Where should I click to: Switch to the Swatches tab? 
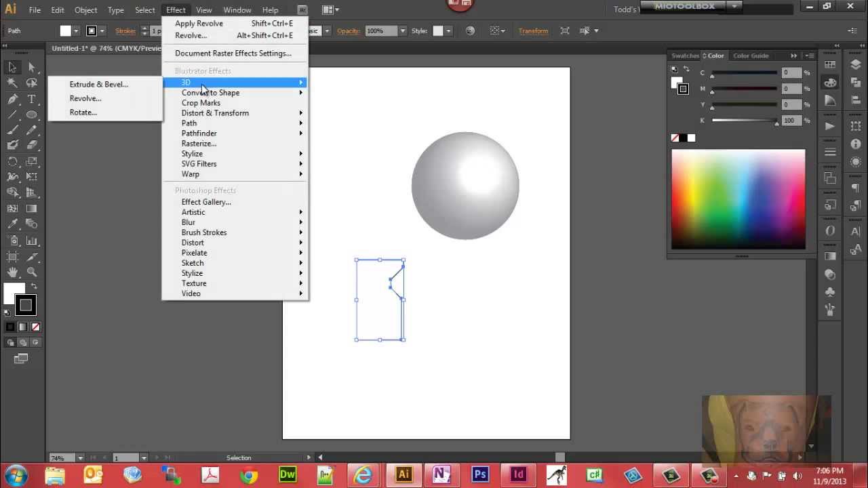tap(685, 56)
